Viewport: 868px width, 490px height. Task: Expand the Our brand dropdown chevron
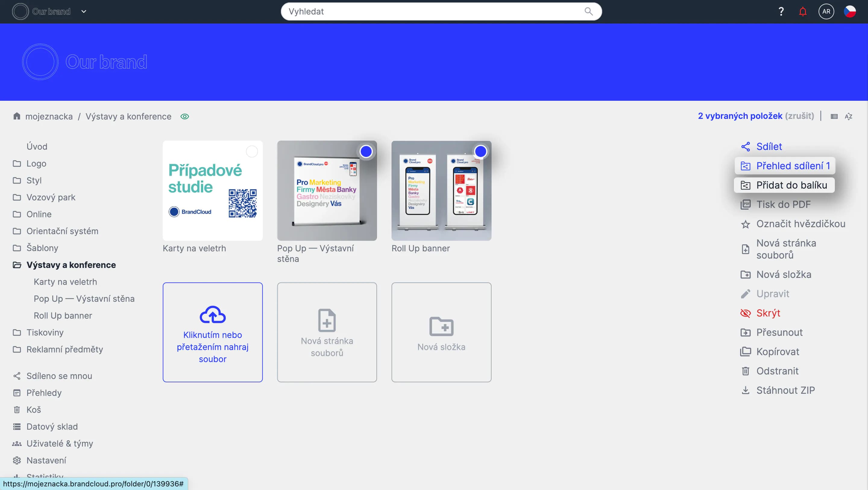coord(84,11)
